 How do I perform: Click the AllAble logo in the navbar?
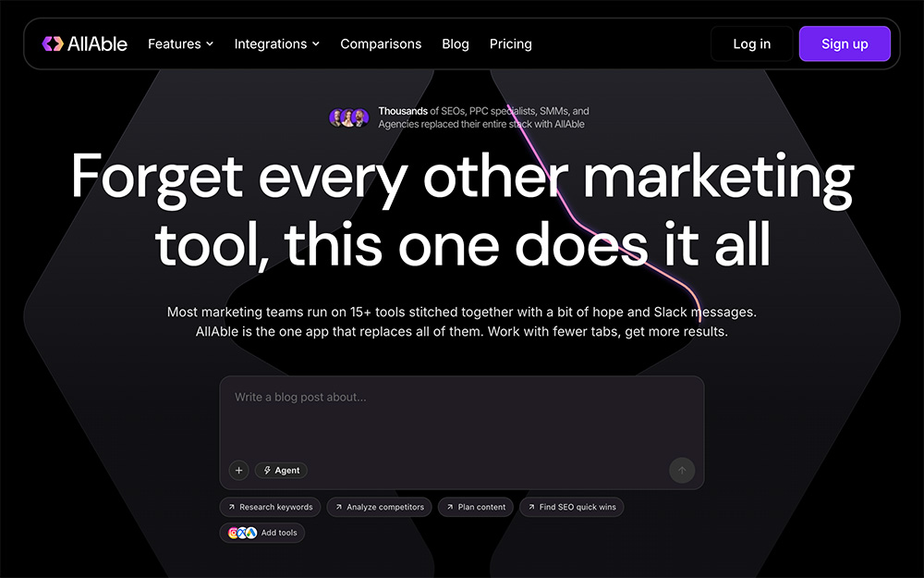tap(85, 43)
